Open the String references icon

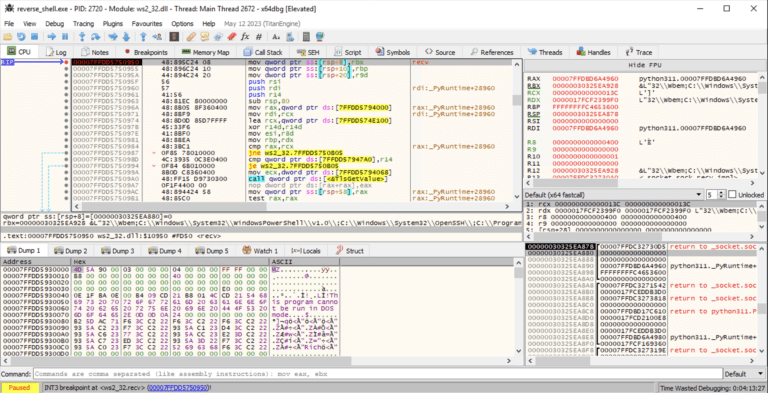[276, 37]
